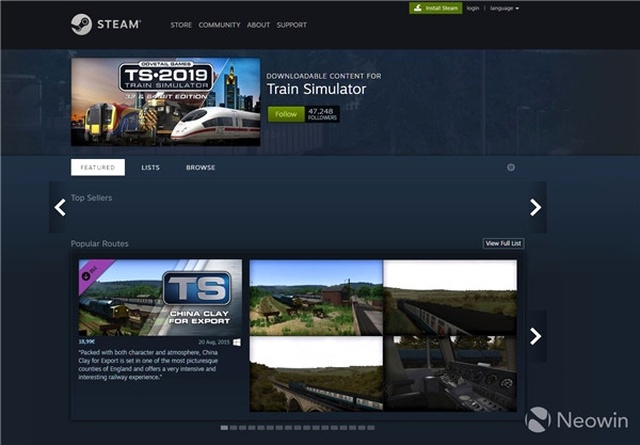Click the Windows platform icon
Screen dimensions: 640x445
point(237,342)
